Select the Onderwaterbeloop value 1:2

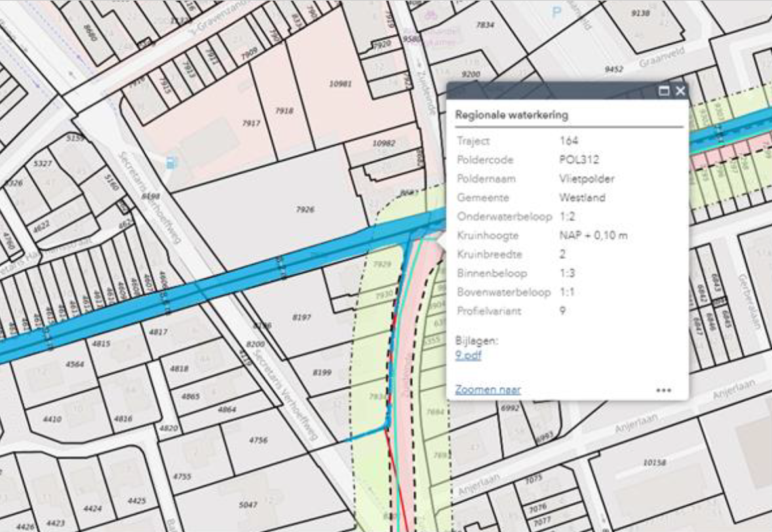pos(567,217)
